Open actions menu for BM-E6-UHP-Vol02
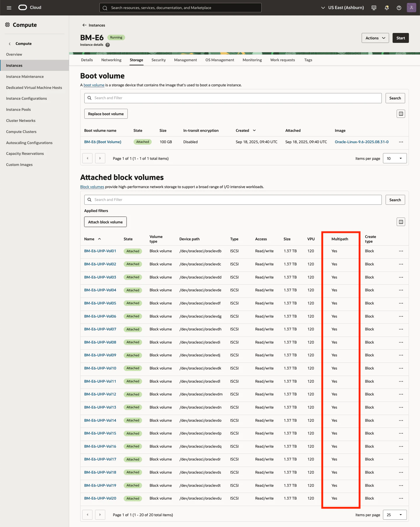 (401, 264)
